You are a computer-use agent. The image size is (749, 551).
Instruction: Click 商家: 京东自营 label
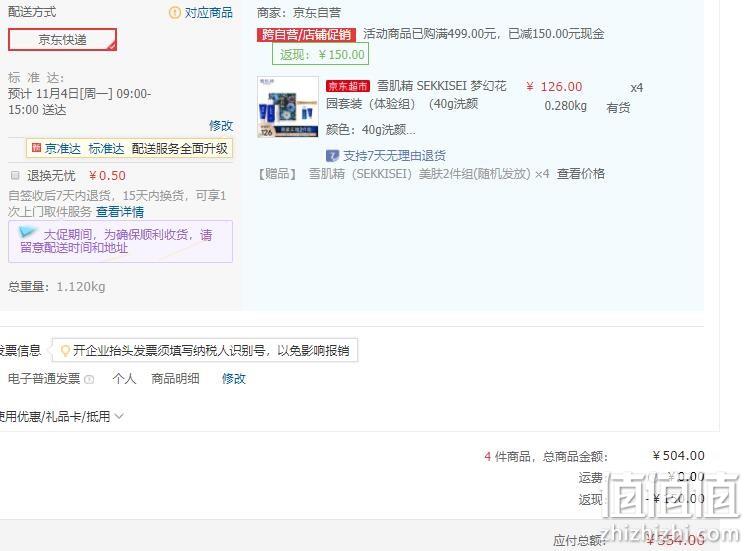click(x=299, y=13)
